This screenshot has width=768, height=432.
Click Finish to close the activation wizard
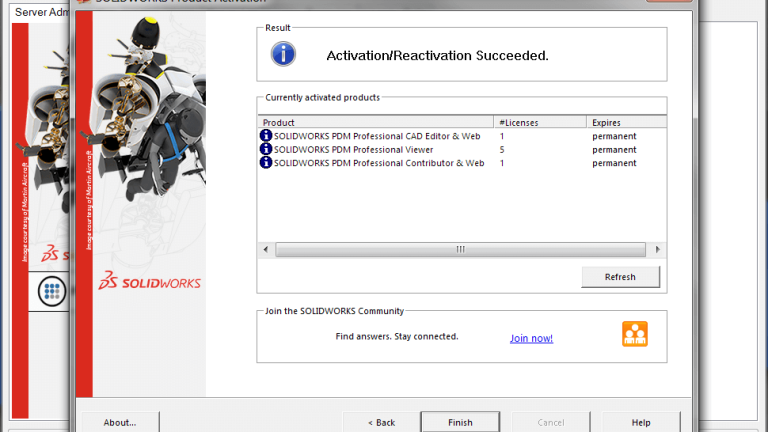pos(460,422)
